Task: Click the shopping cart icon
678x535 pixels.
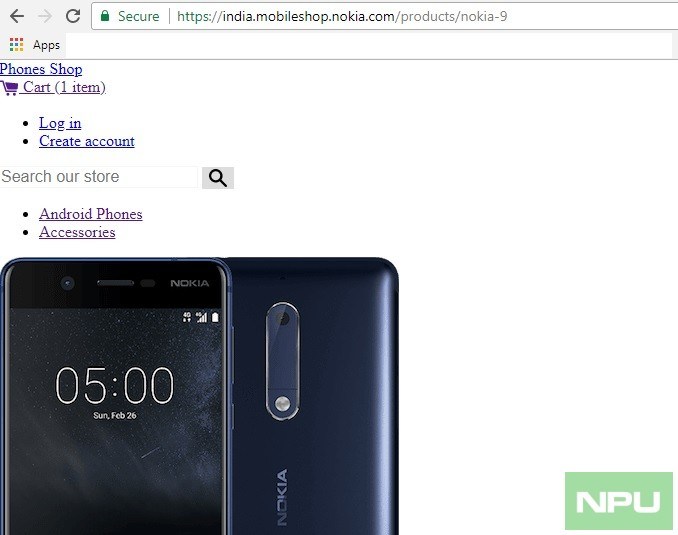Action: [9, 88]
